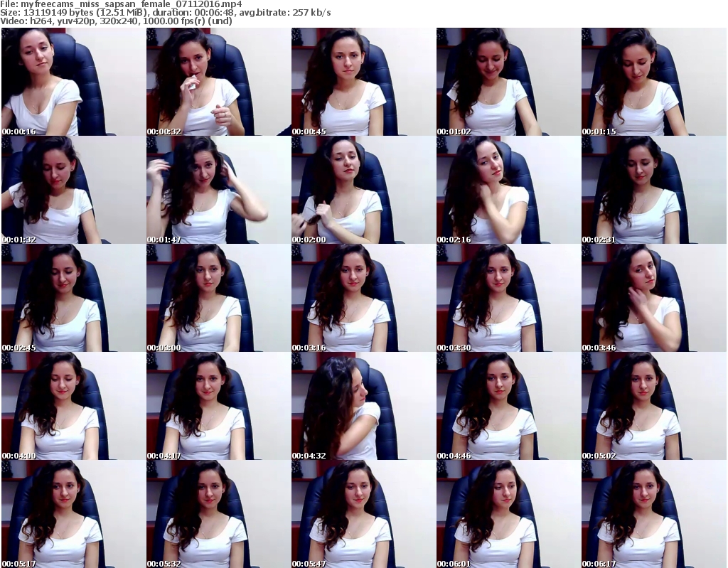Select the thumbnail stamped 00:00:45
Viewport: 728px width, 568px height.
[363, 82]
